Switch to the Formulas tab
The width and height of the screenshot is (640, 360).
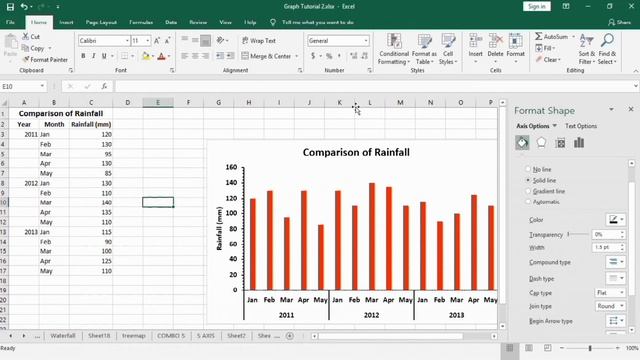point(141,22)
